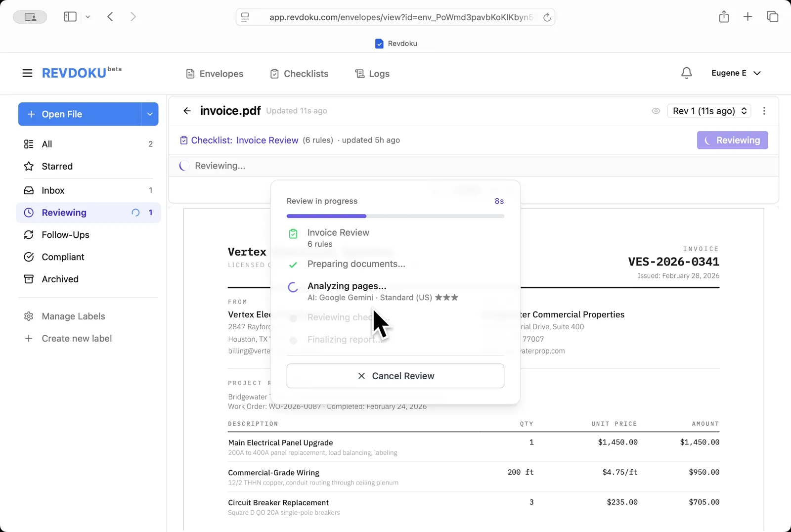The width and height of the screenshot is (791, 532).
Task: Click the Follow-Ups circular arrows icon
Action: pyautogui.click(x=29, y=235)
